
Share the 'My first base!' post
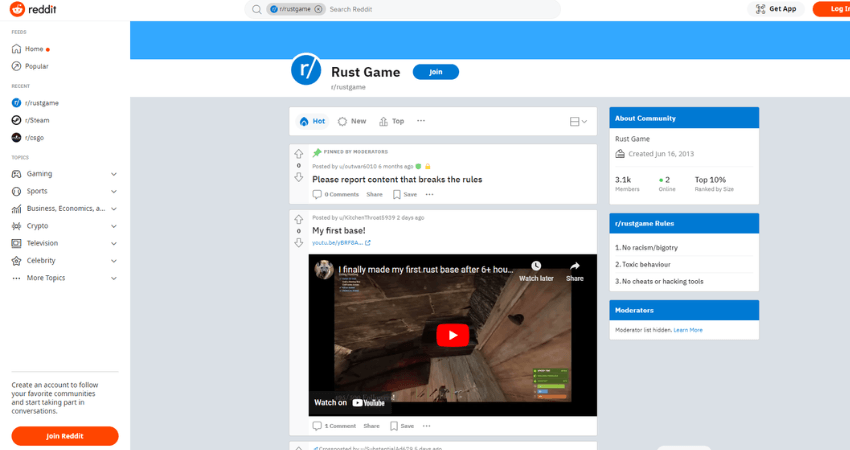pyautogui.click(x=371, y=426)
